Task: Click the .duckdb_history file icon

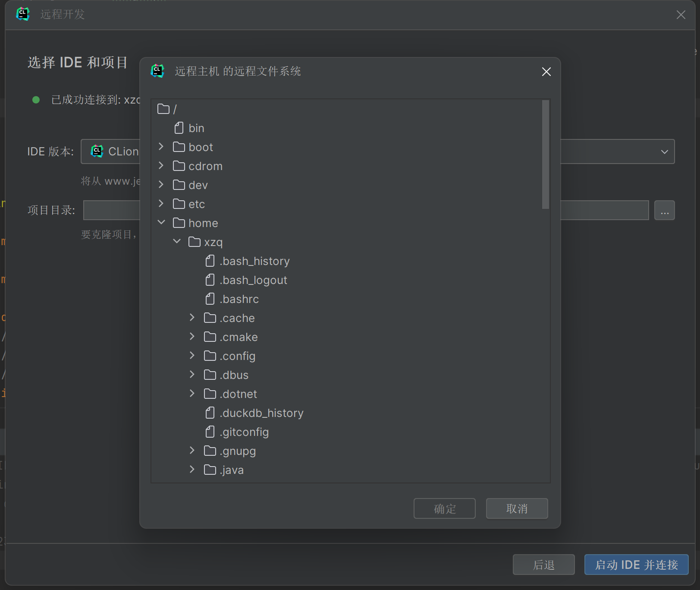Action: tap(210, 413)
